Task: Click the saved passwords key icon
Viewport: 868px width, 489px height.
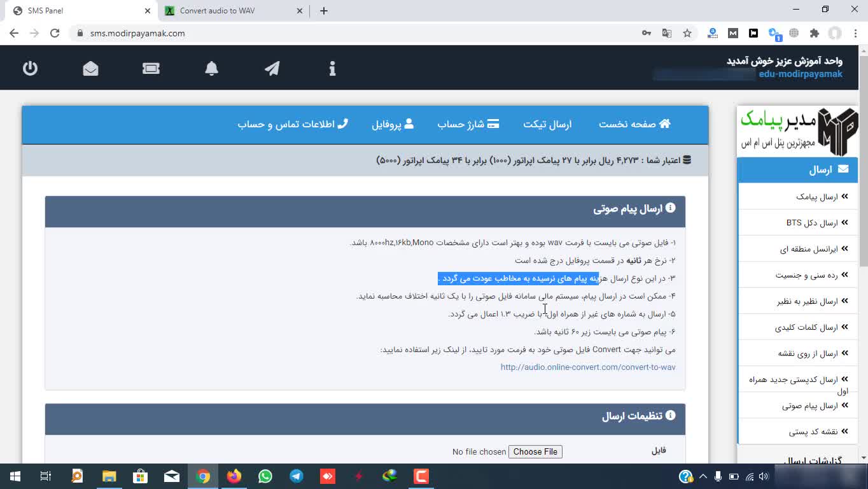Action: (x=647, y=33)
